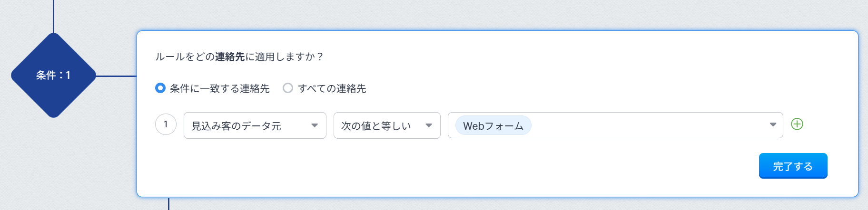Open the 次の値と等しい operator dropdown
Viewport: 868px width, 210px height.
380,125
